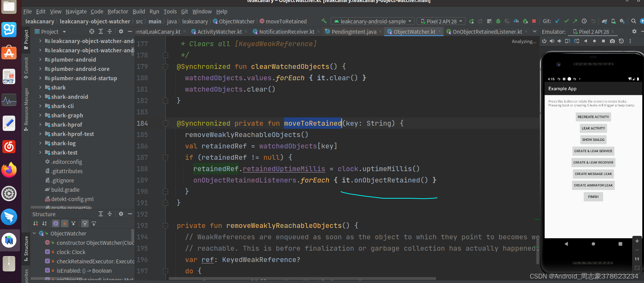The width and height of the screenshot is (644, 283).
Task: Click emulator Back triangle in toolbar
Action: tap(586, 41)
